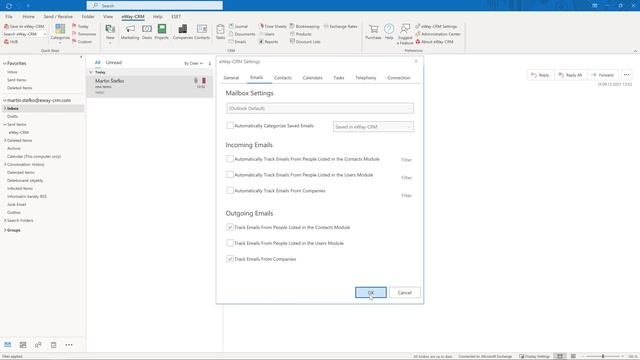Open the Projects module
Viewport: 640px width, 360px height.
tap(162, 32)
